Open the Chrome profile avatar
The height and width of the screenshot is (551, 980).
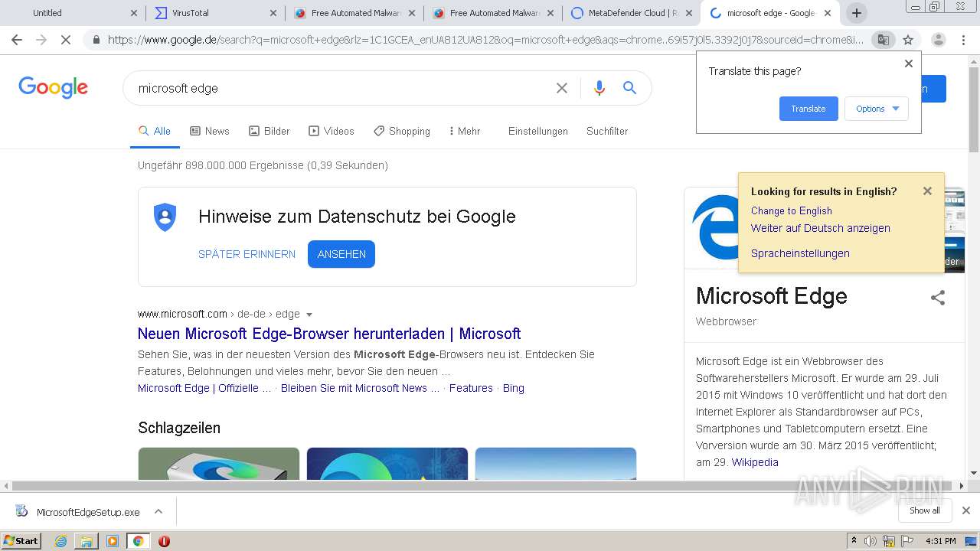[938, 40]
